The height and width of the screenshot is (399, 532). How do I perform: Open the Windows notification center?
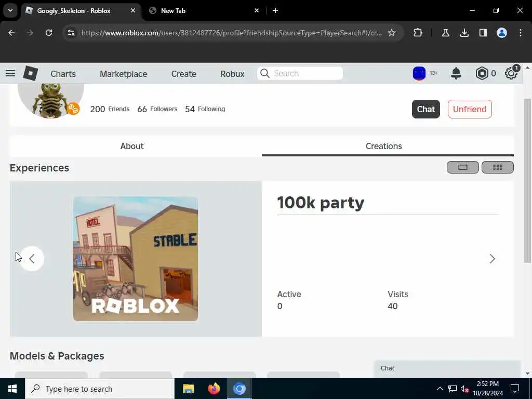(x=515, y=389)
